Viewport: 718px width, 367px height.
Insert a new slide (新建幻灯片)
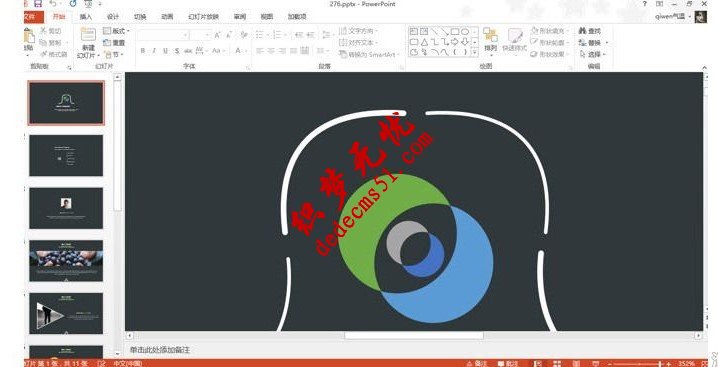click(x=88, y=44)
